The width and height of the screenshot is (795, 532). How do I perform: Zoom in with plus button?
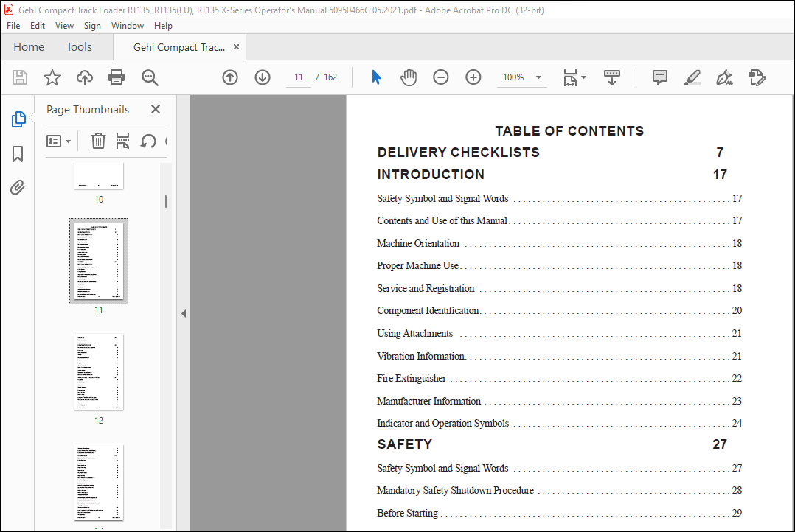[473, 77]
